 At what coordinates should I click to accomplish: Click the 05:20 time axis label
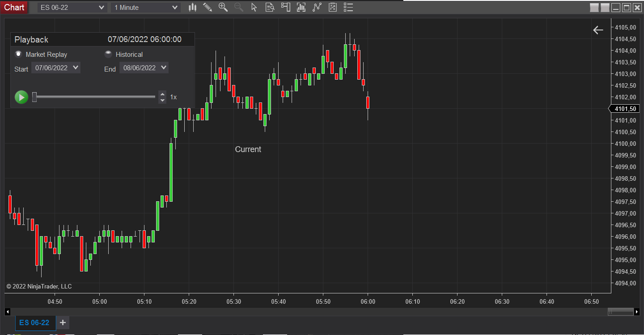point(189,302)
